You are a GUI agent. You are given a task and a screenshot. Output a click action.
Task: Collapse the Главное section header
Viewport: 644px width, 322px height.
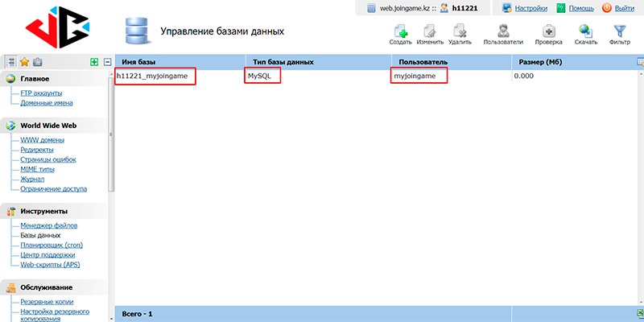click(x=54, y=78)
